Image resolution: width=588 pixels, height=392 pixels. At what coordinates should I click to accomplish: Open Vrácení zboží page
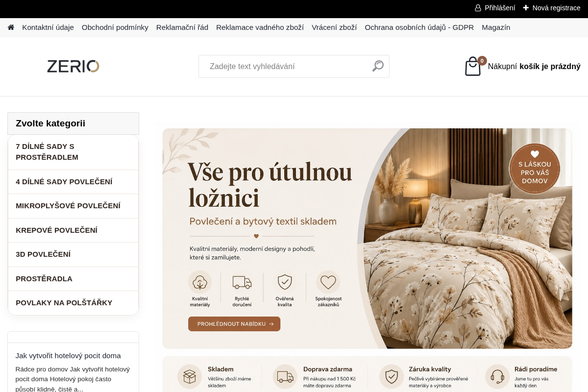(334, 27)
